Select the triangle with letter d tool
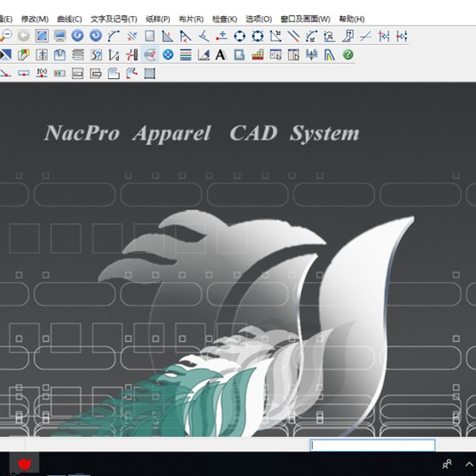The width and height of the screenshot is (476, 476). (x=114, y=55)
